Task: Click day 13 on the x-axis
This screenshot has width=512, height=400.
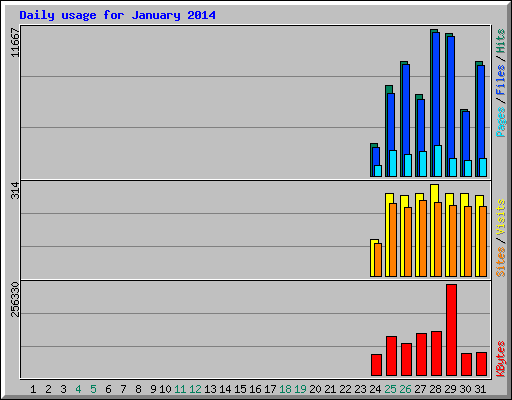Action: pyautogui.click(x=210, y=389)
